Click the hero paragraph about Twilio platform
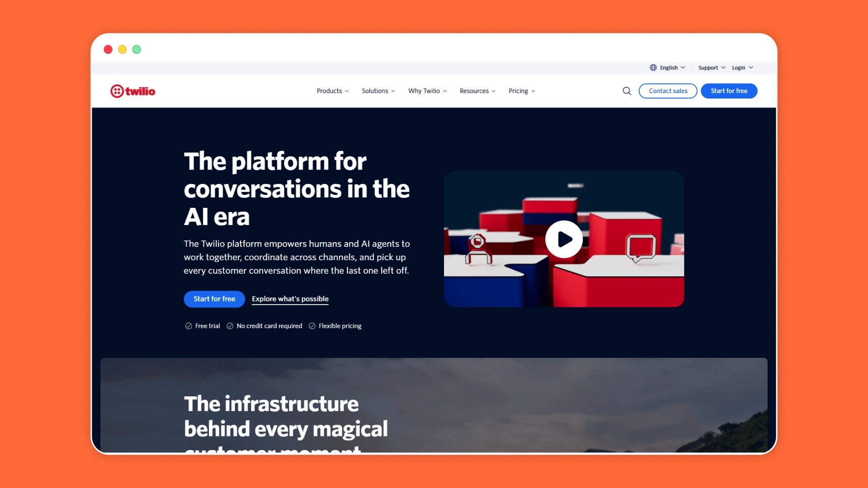The image size is (868, 488). pos(297,257)
